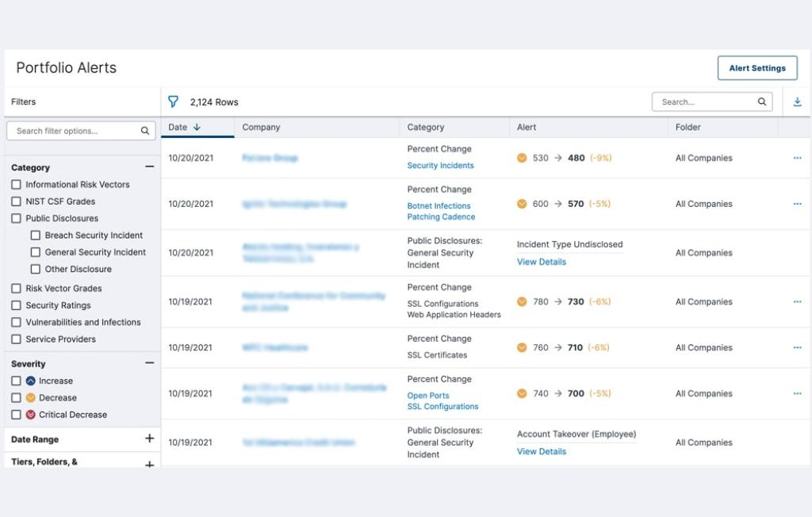Focus the Search filter options field

pos(75,131)
